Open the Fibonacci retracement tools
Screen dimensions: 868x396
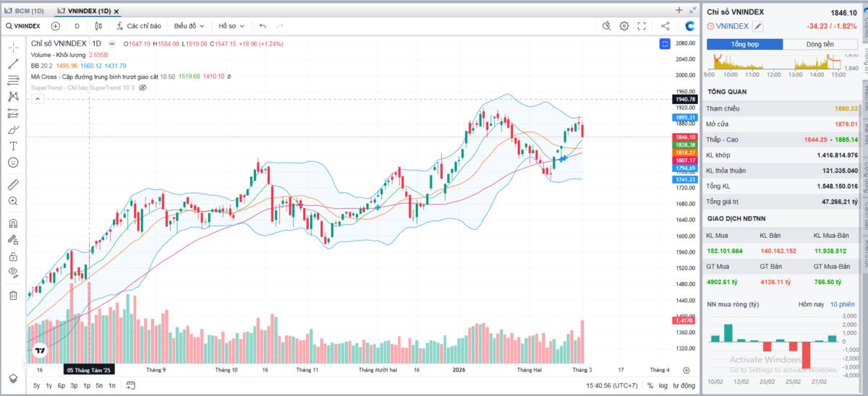(x=13, y=80)
